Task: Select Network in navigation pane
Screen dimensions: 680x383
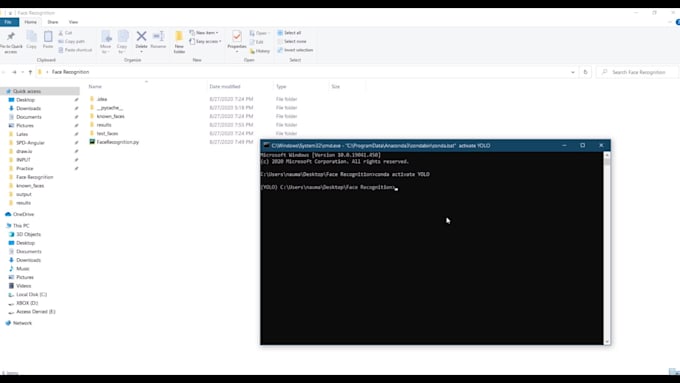Action: 22,323
